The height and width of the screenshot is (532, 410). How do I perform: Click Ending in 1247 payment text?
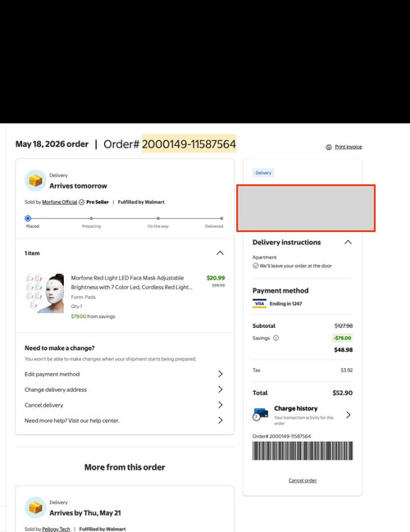click(x=286, y=303)
